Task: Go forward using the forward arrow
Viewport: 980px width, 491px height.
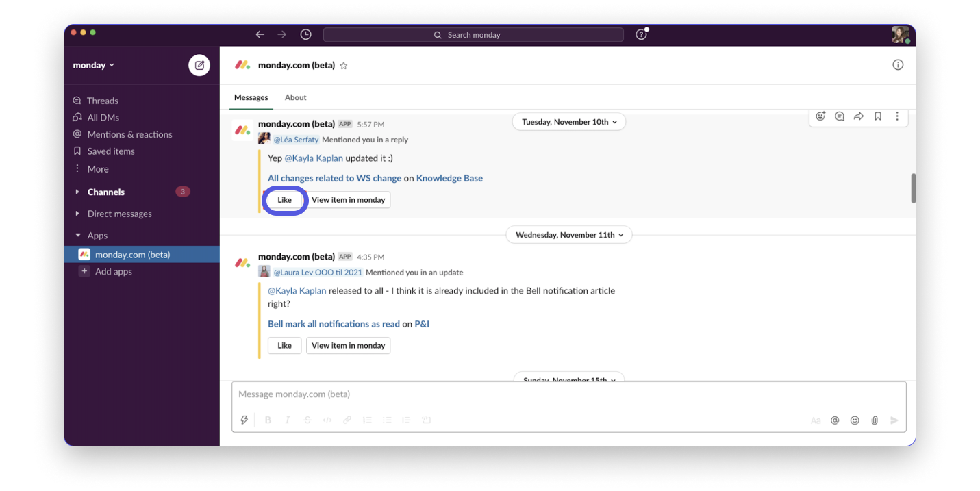Action: 281,34
